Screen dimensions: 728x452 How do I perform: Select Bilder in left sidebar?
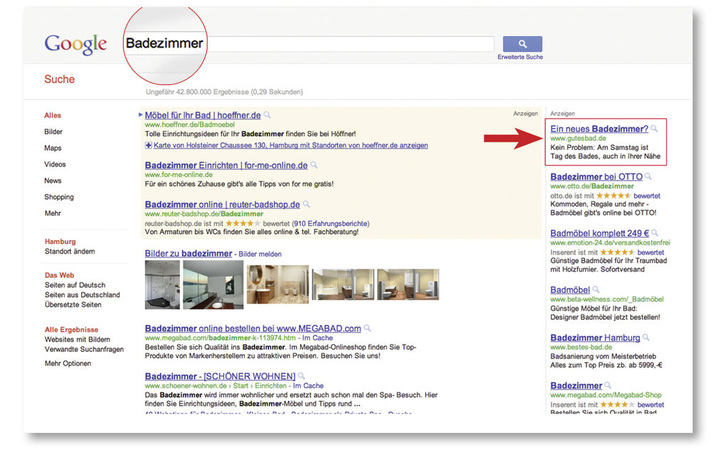click(x=53, y=131)
